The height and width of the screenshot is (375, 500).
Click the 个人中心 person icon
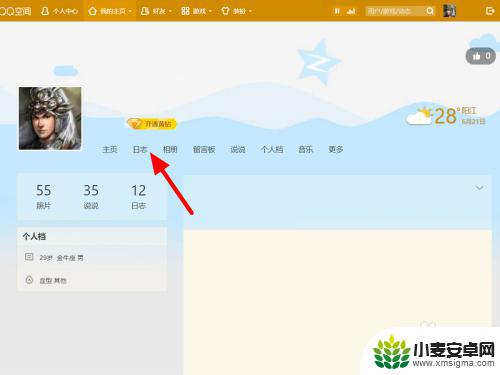[x=45, y=11]
